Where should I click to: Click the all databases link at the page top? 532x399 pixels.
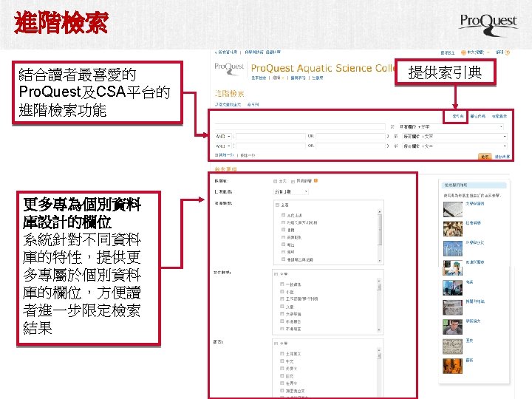pyautogui.click(x=227, y=52)
